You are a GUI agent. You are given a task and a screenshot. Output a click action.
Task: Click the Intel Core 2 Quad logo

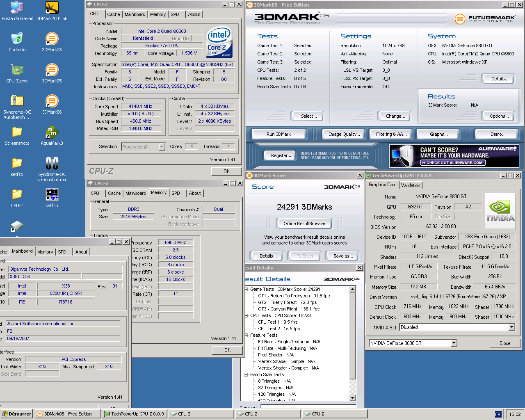click(x=219, y=42)
